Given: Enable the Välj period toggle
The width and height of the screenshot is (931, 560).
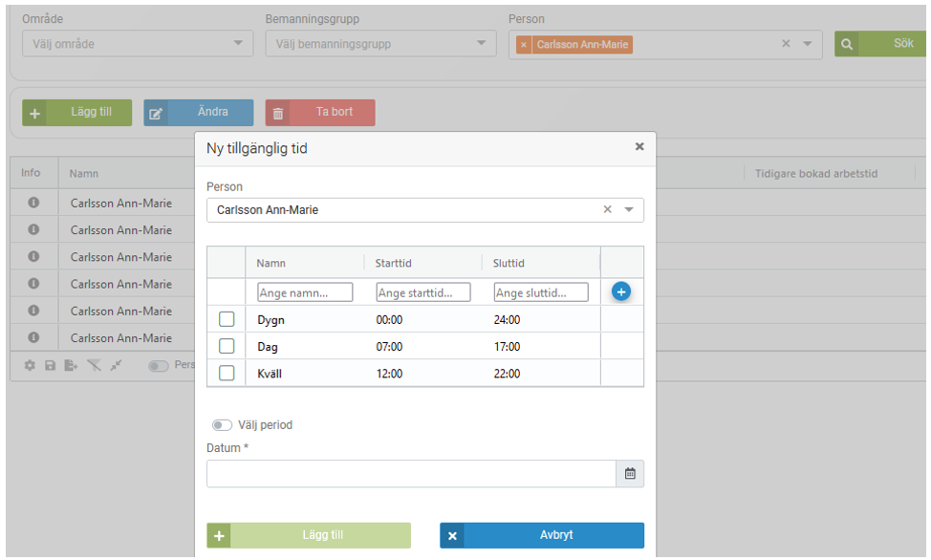Looking at the screenshot, I should click(x=222, y=425).
